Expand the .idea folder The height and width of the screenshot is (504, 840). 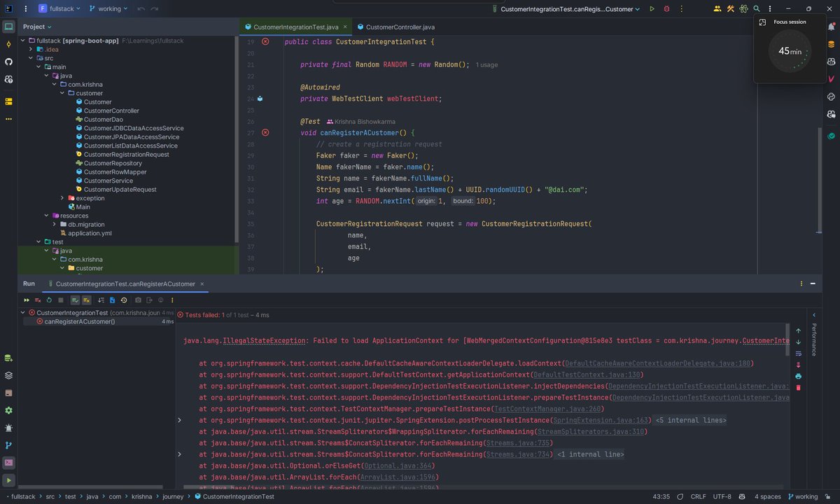pyautogui.click(x=31, y=50)
